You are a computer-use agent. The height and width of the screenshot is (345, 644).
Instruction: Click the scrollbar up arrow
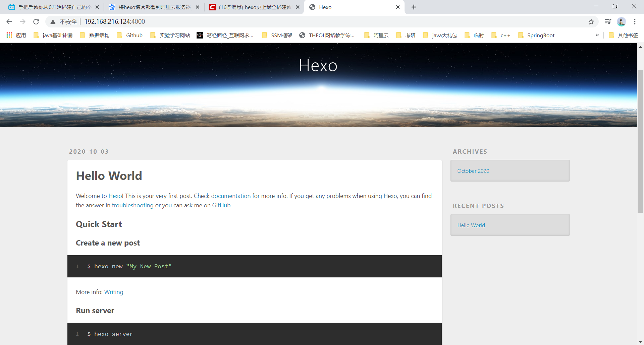(x=641, y=47)
